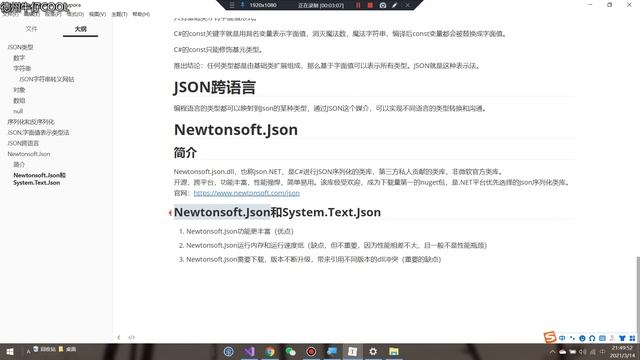Click the 简介 heading in the document
Screen dimensions: 640x360
coord(185,153)
